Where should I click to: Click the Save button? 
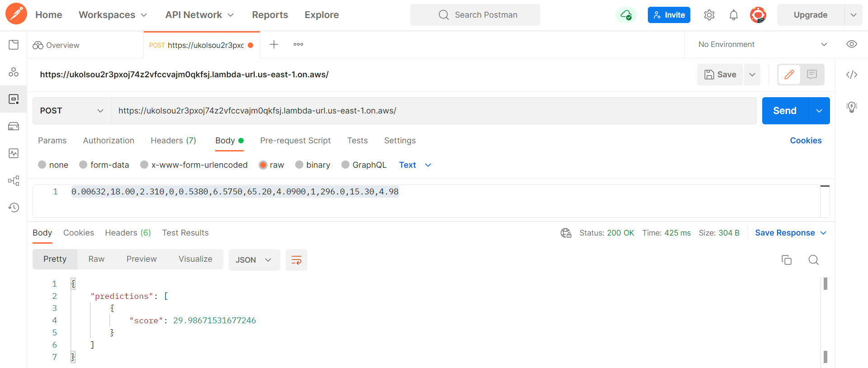point(721,75)
